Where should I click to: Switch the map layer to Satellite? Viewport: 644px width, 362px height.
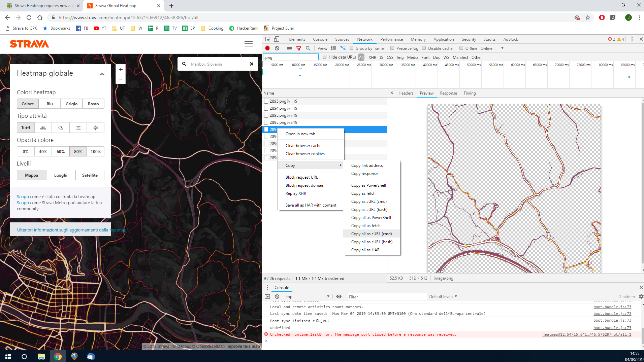click(x=90, y=175)
